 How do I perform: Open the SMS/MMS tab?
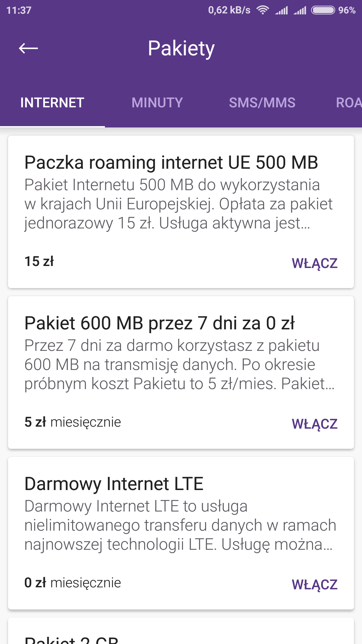click(x=262, y=103)
